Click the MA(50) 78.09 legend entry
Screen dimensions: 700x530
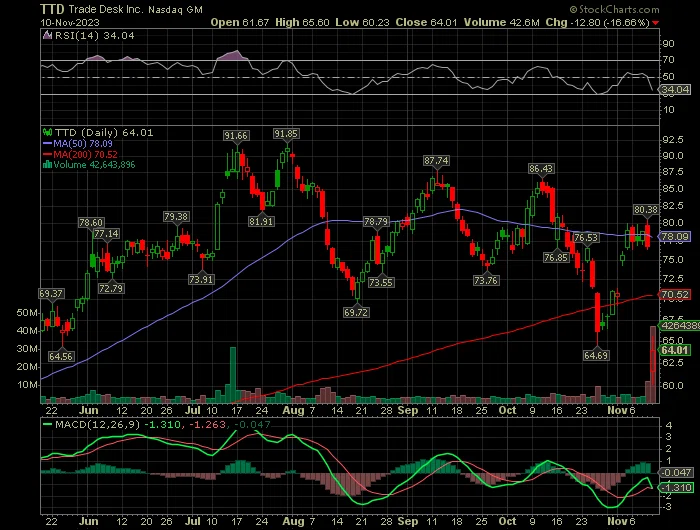[78, 144]
